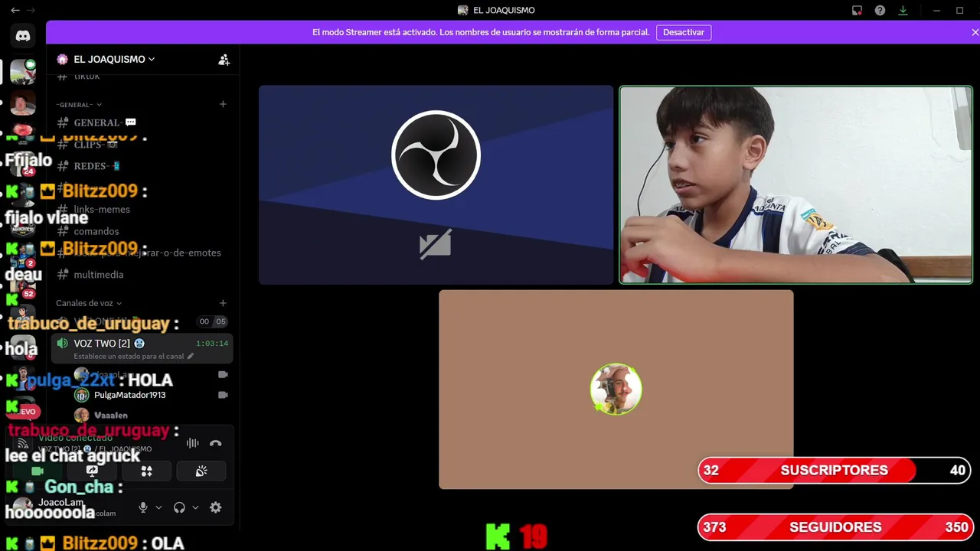Set a status for the voice channel
The height and width of the screenshot is (551, 980).
[134, 357]
